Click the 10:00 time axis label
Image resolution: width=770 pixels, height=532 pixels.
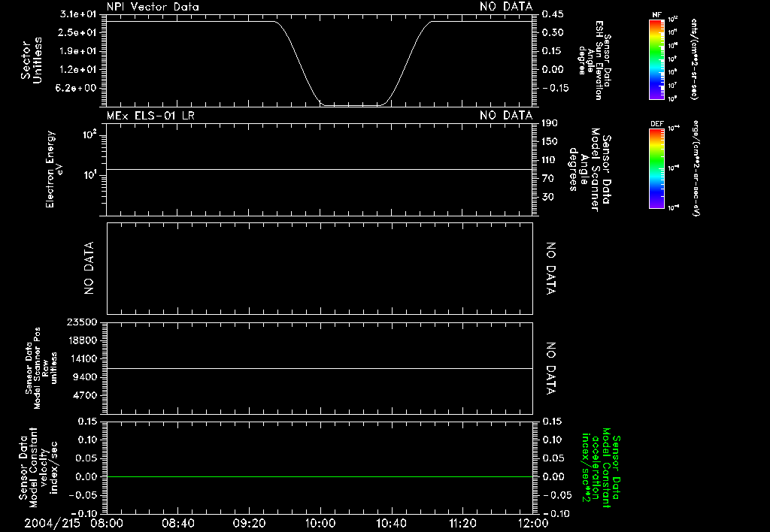[320, 524]
